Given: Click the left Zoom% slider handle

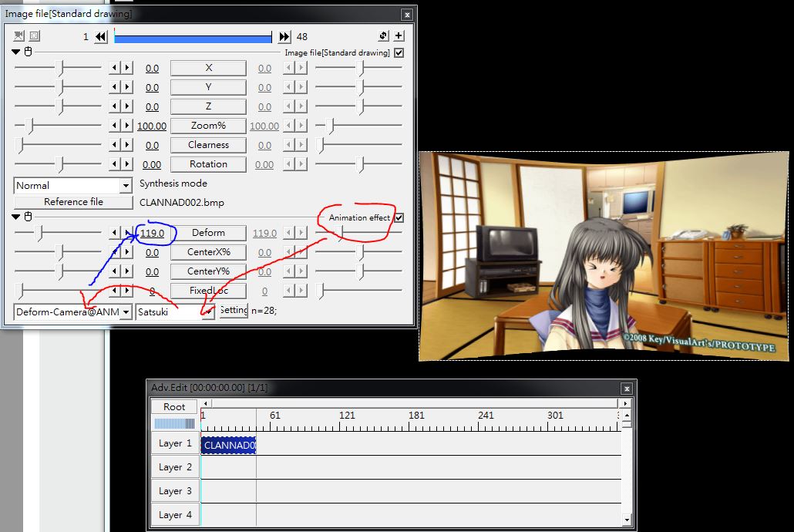Looking at the screenshot, I should click(30, 125).
